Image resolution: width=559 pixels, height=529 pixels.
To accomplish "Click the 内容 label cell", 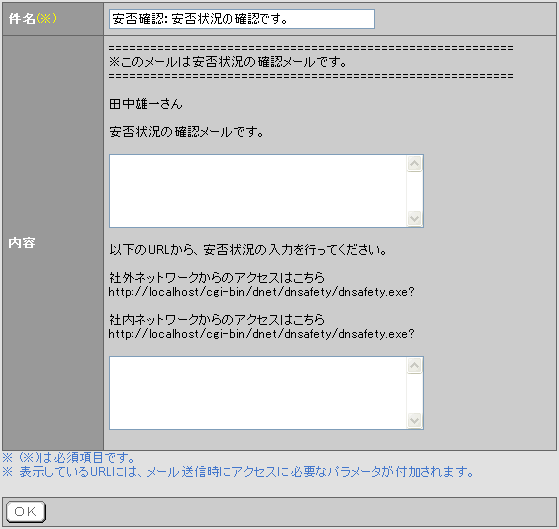I will click(53, 243).
